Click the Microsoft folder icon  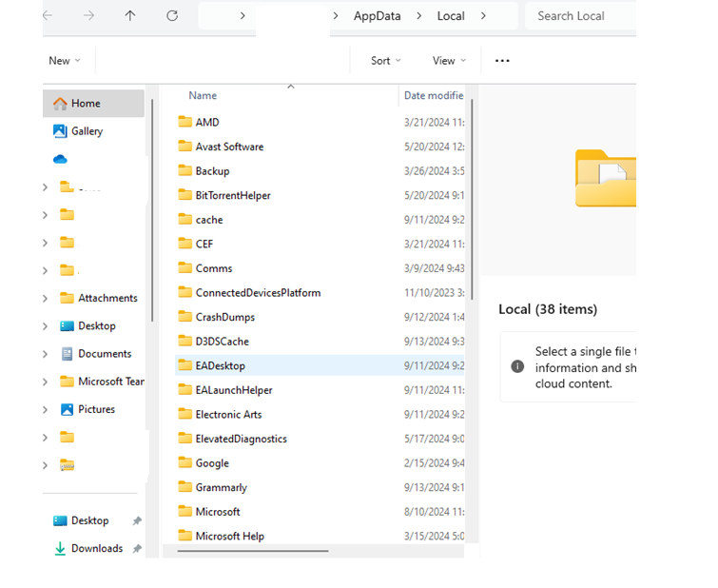[185, 511]
